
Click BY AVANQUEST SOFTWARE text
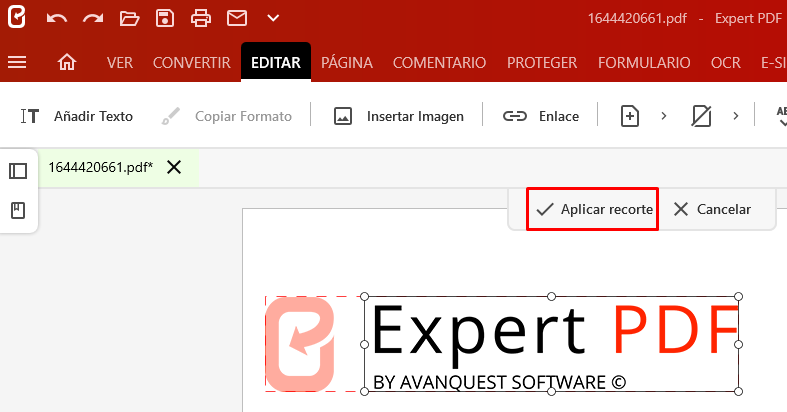click(499, 382)
